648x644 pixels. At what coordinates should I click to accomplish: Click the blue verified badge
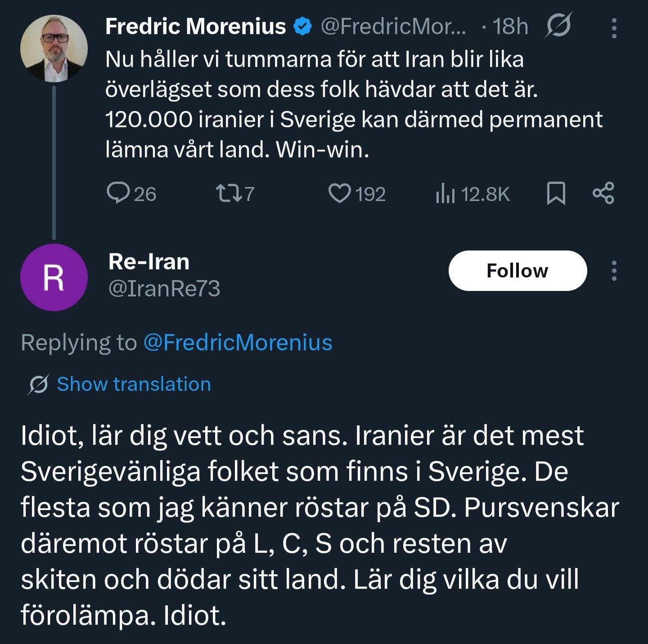tap(303, 26)
